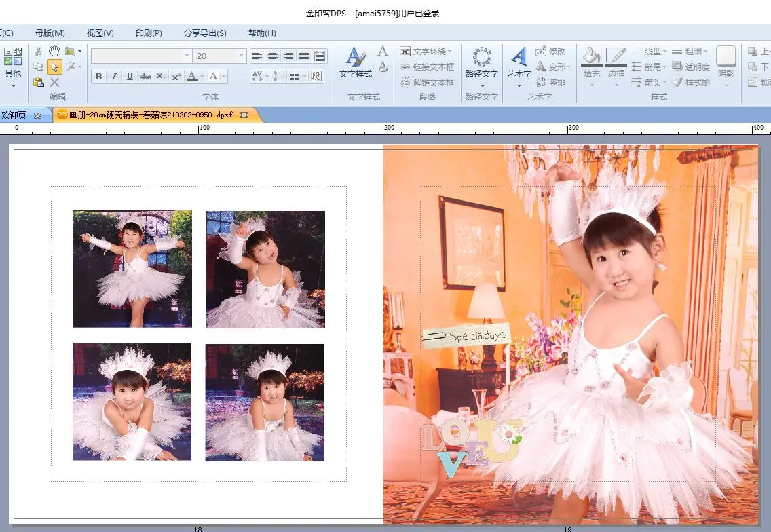The height and width of the screenshot is (532, 771).
Task: Click the scissors cut icon
Action: [38, 51]
